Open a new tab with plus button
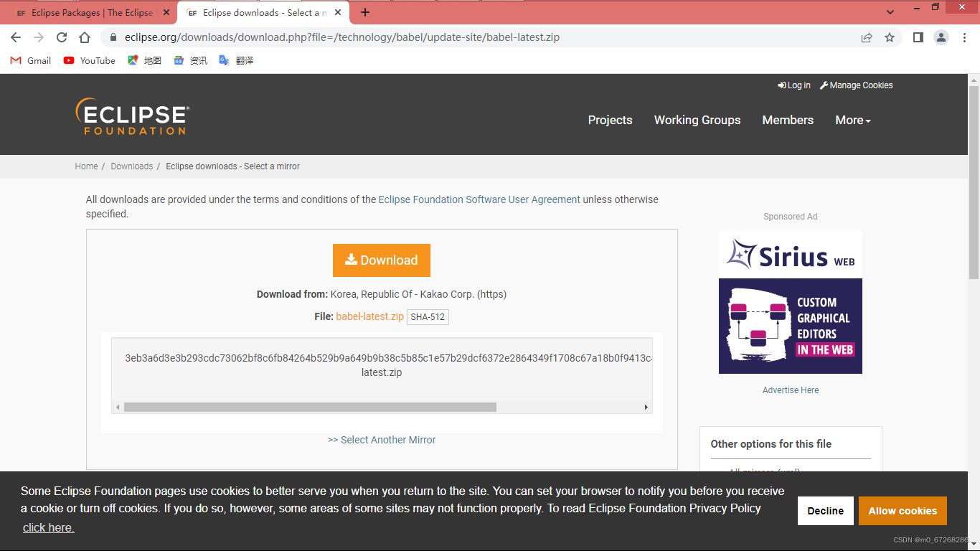This screenshot has width=980, height=551. (365, 12)
